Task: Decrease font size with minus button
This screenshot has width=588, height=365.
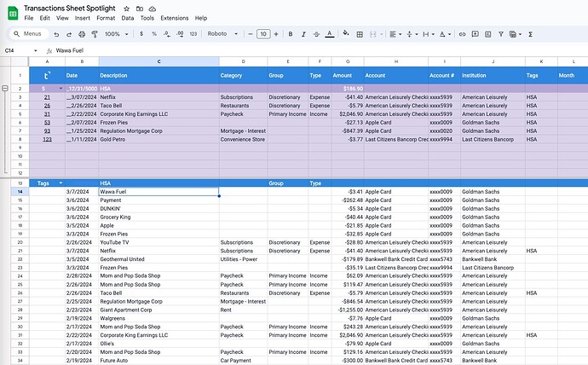Action: point(251,34)
